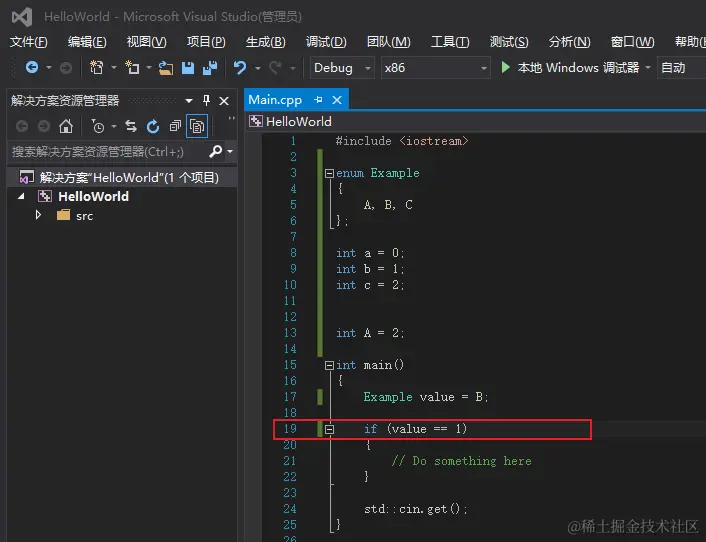The height and width of the screenshot is (542, 706).
Task: Open undo history dropdown arrow
Action: point(258,68)
